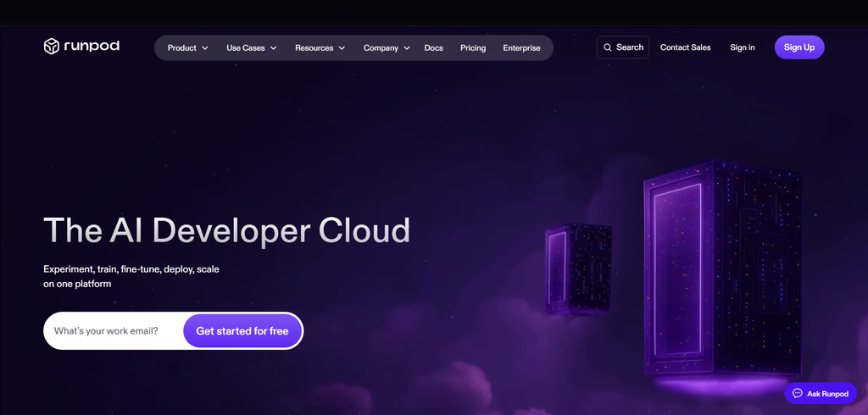Open the Product menu
Image resolution: width=868 pixels, height=415 pixels.
[182, 48]
